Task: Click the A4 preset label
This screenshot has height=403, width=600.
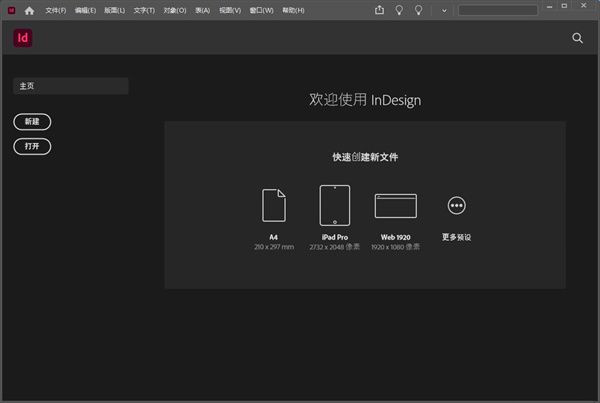Action: pyautogui.click(x=274, y=237)
